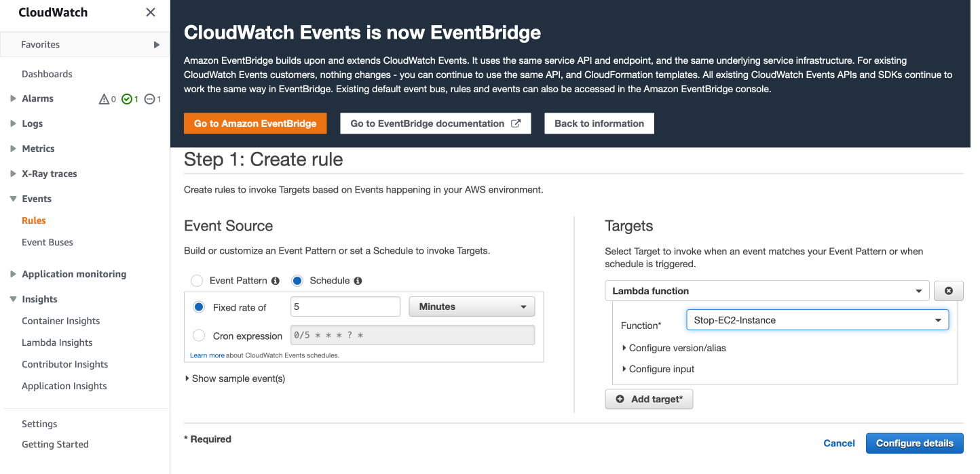The image size is (980, 474).
Task: Open the Minutes time unit dropdown
Action: point(472,307)
